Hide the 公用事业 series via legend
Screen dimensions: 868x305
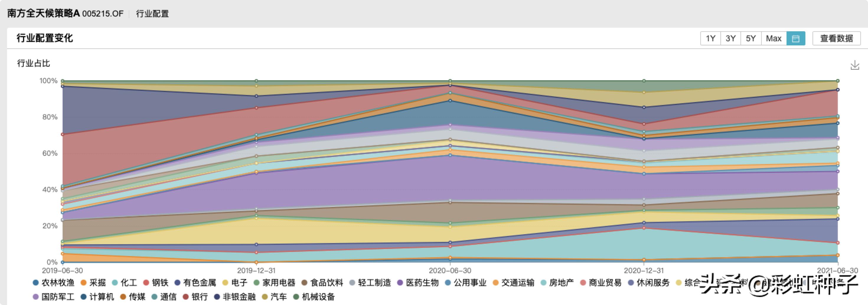(466, 283)
